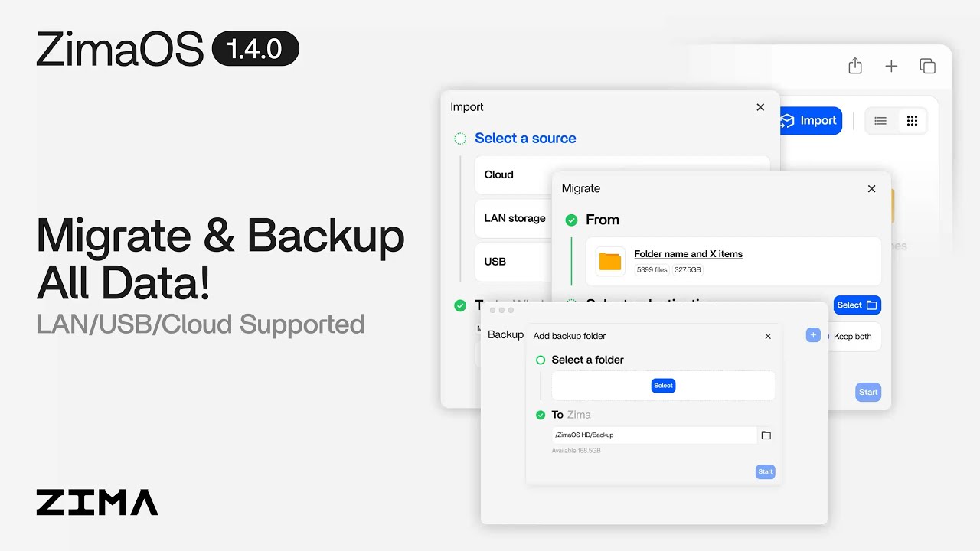Click the blue plus button in Backup window
The image size is (980, 551).
tap(813, 334)
